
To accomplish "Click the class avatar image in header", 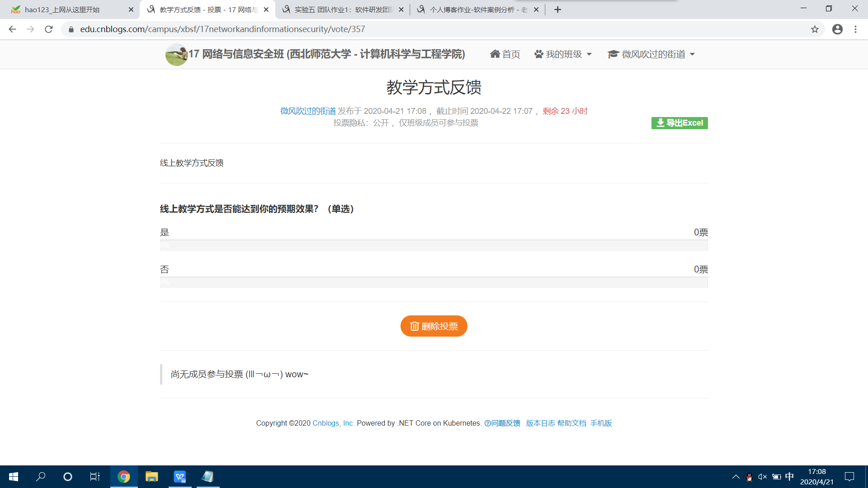I will point(176,55).
